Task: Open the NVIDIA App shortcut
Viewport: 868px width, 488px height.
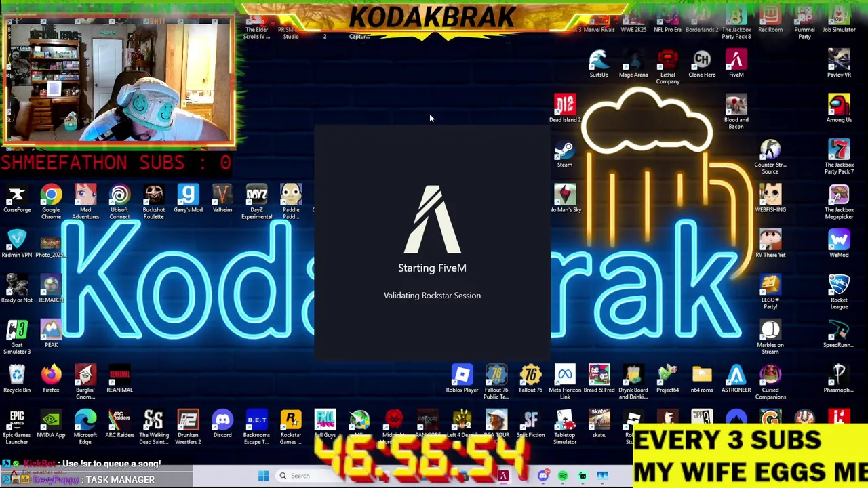Action: pos(51,424)
